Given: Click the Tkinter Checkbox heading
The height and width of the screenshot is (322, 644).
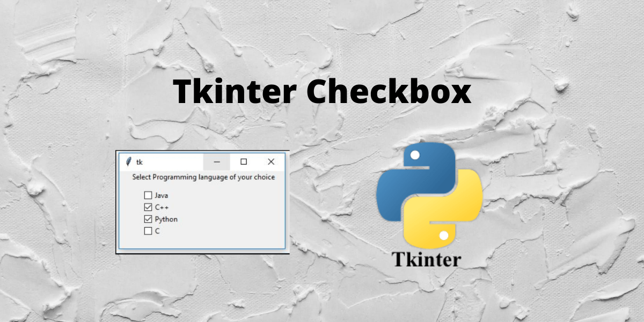Looking at the screenshot, I should pos(323,92).
